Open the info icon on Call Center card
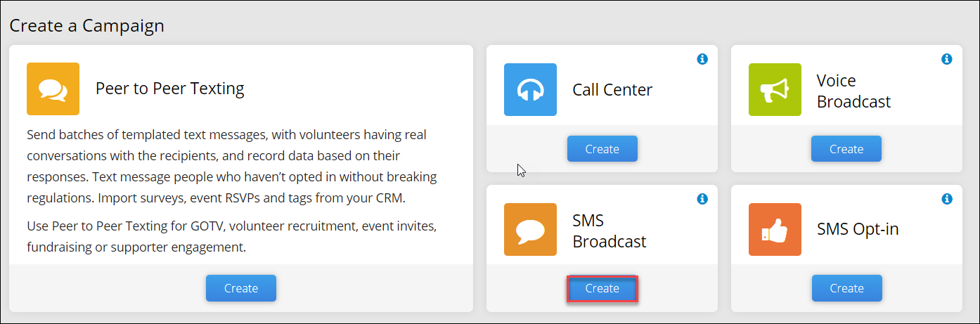The image size is (980, 324). coord(702,60)
